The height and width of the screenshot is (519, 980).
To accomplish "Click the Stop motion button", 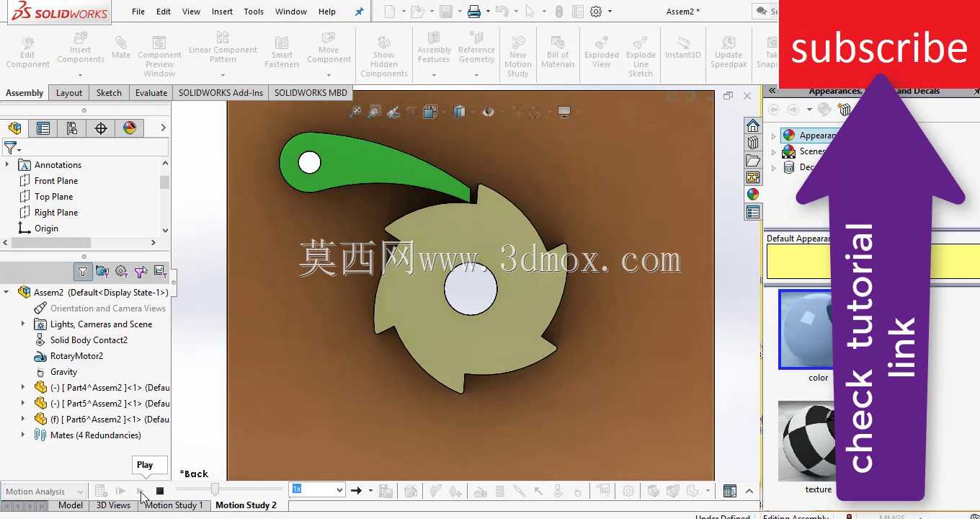I will click(160, 491).
